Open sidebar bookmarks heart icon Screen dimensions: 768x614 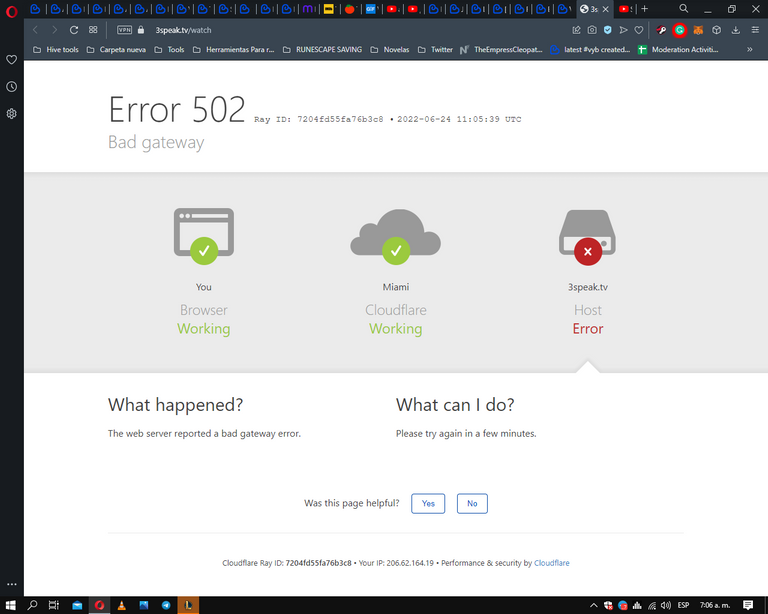point(12,60)
